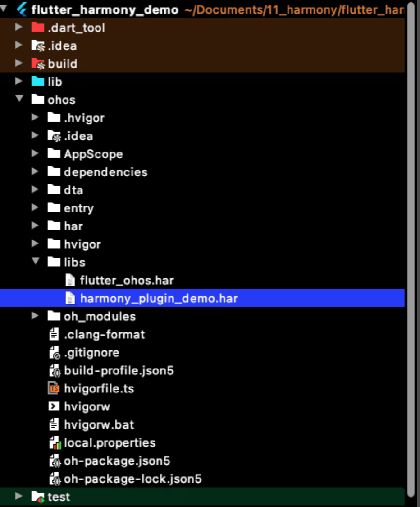
Task: Click the hvigorw shell script icon
Action: (54, 406)
